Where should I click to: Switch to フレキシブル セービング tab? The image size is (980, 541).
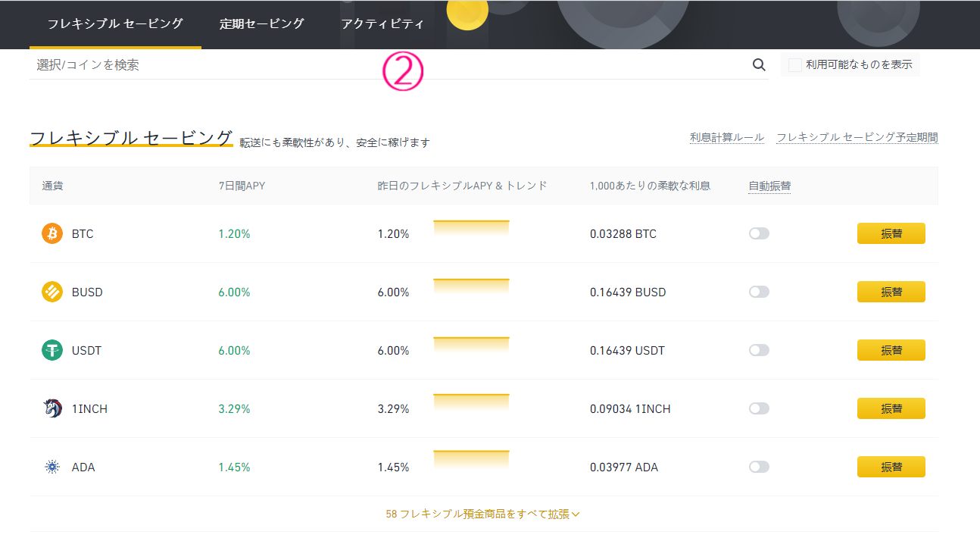click(x=115, y=23)
